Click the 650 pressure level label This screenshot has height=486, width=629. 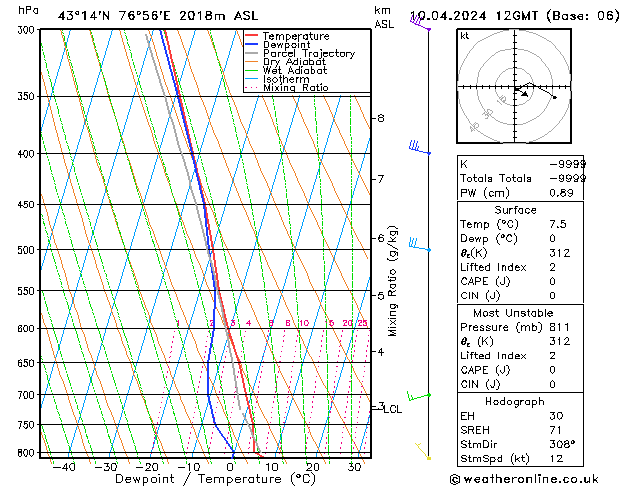point(28,363)
